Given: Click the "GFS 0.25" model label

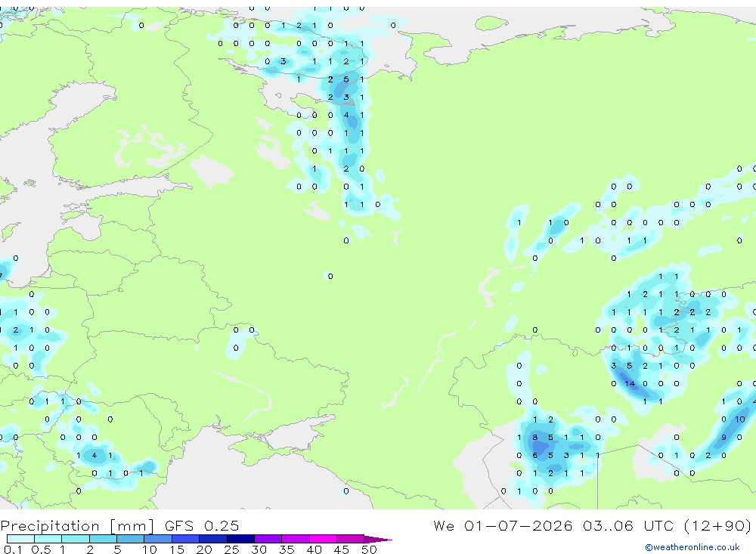Looking at the screenshot, I should click(x=202, y=525).
